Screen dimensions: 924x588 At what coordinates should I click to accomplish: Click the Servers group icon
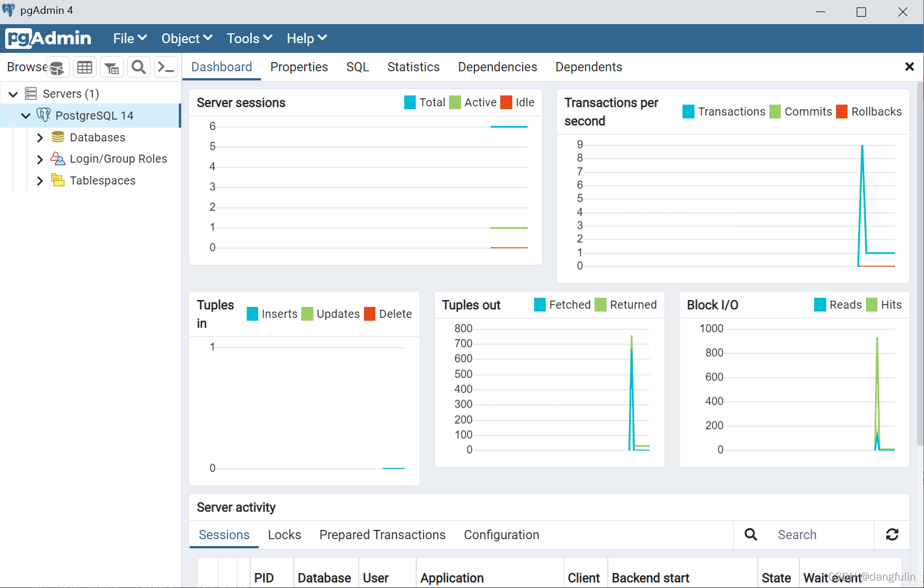click(31, 94)
